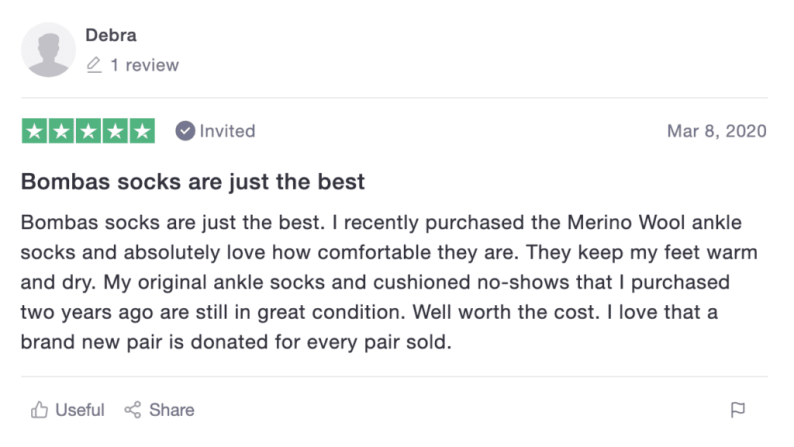Click the 'Share' label text

(x=172, y=410)
